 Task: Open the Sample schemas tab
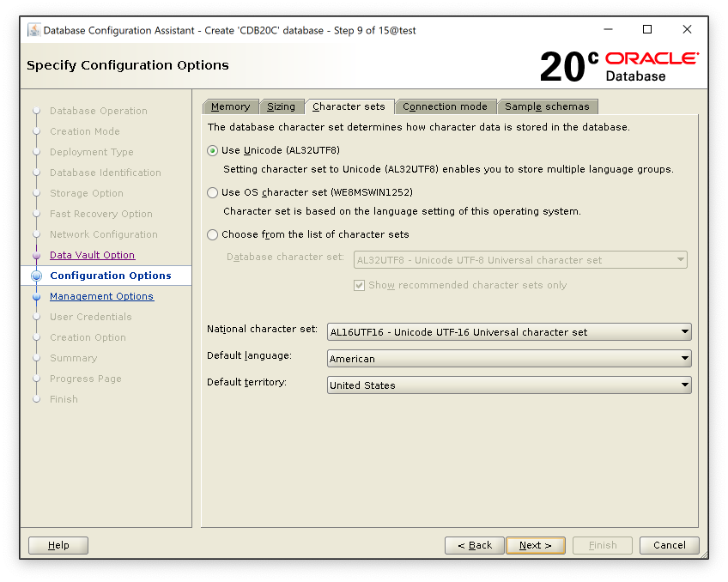click(x=547, y=106)
